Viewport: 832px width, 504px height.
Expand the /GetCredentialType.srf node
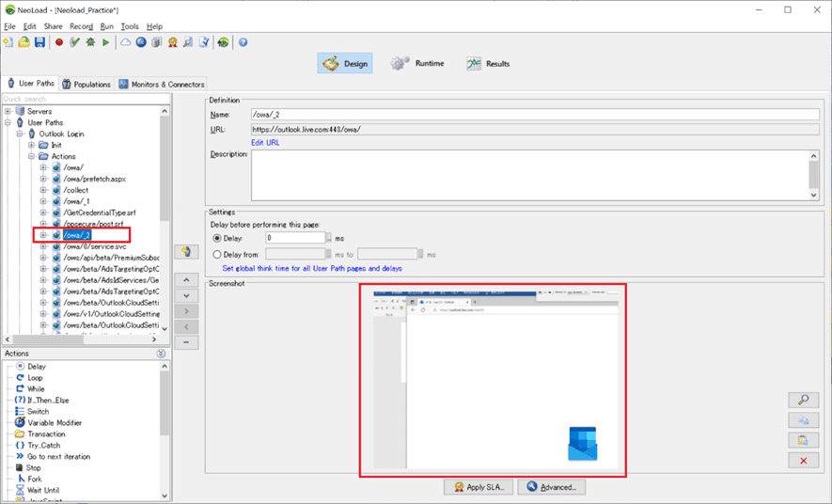(x=43, y=213)
